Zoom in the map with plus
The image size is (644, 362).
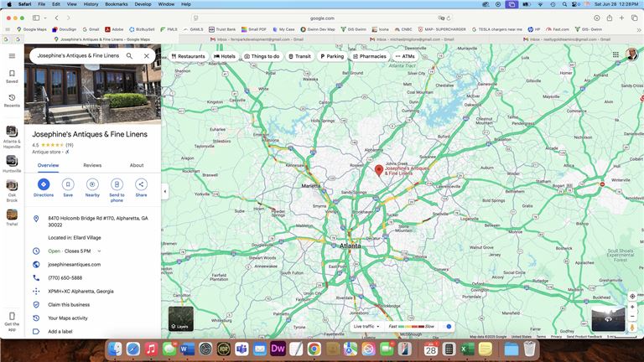pos(632,307)
